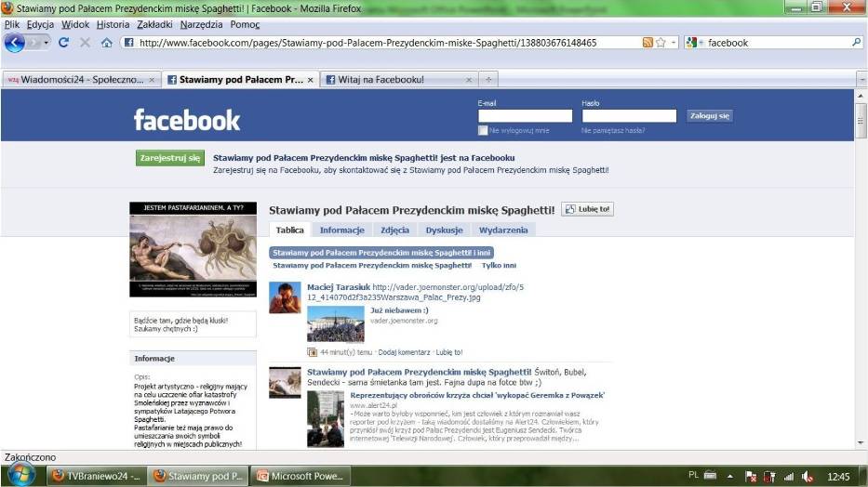The width and height of the screenshot is (868, 487).
Task: Open the Edycja menu
Action: [x=40, y=24]
